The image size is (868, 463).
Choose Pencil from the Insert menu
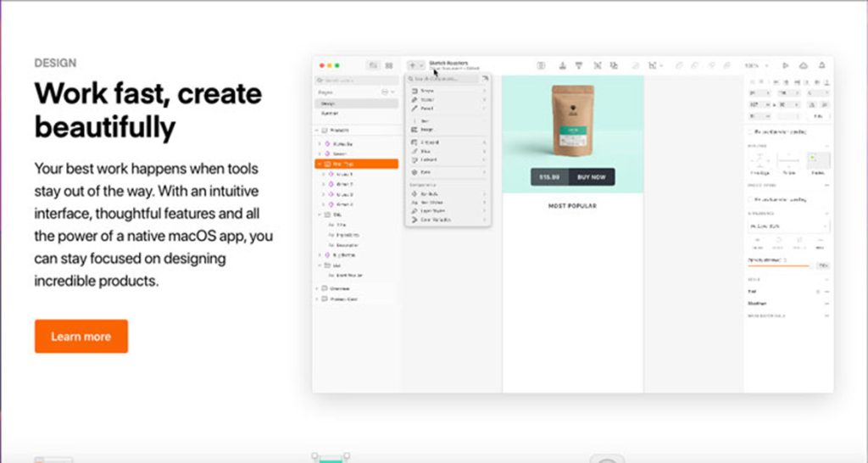(448, 109)
